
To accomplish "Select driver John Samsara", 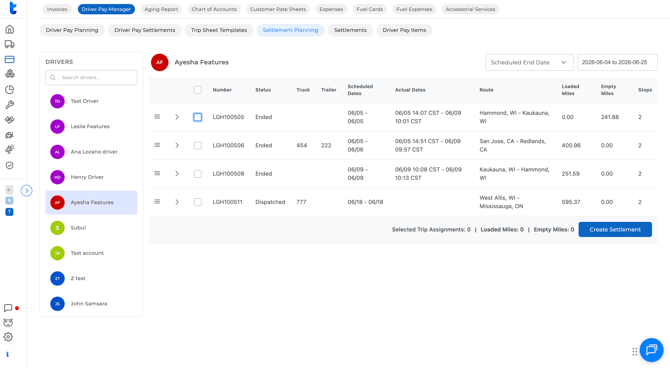I will coord(91,303).
